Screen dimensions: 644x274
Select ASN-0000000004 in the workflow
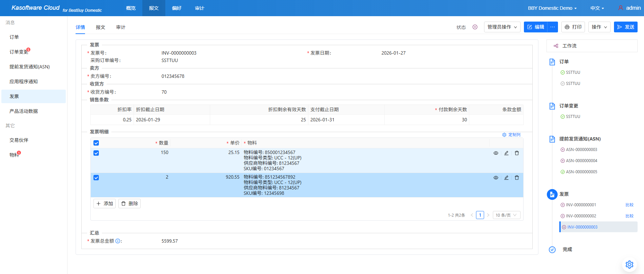pyautogui.click(x=582, y=161)
